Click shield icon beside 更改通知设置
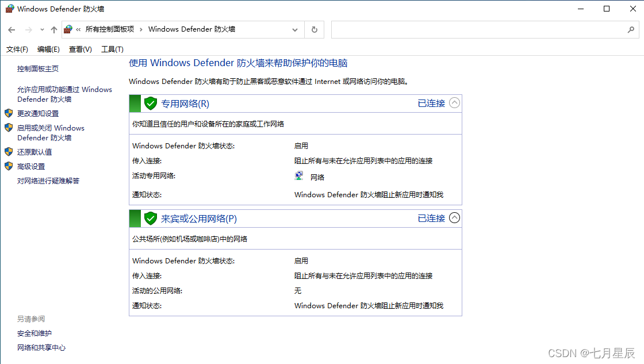The width and height of the screenshot is (644, 364). [x=9, y=113]
